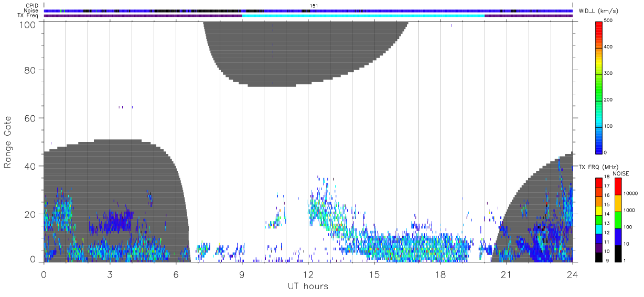Click the UT hours axis title

[308, 286]
